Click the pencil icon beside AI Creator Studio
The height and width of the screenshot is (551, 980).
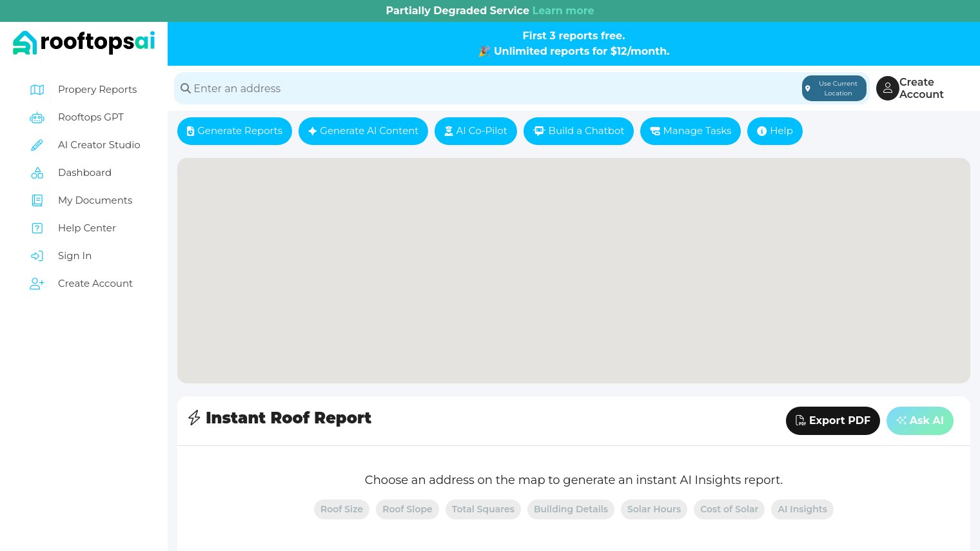tap(37, 145)
